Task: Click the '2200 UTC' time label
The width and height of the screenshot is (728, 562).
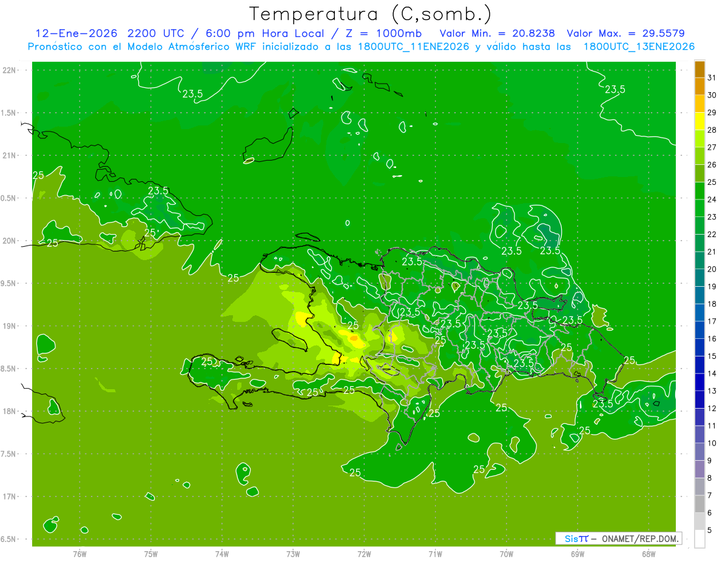Action: [x=155, y=33]
